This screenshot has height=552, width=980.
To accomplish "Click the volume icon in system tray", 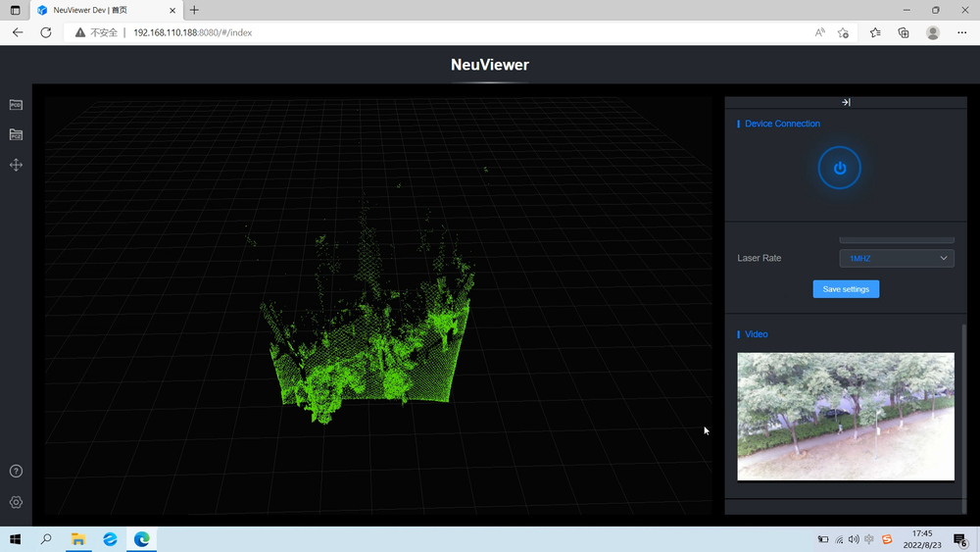I will coord(854,539).
